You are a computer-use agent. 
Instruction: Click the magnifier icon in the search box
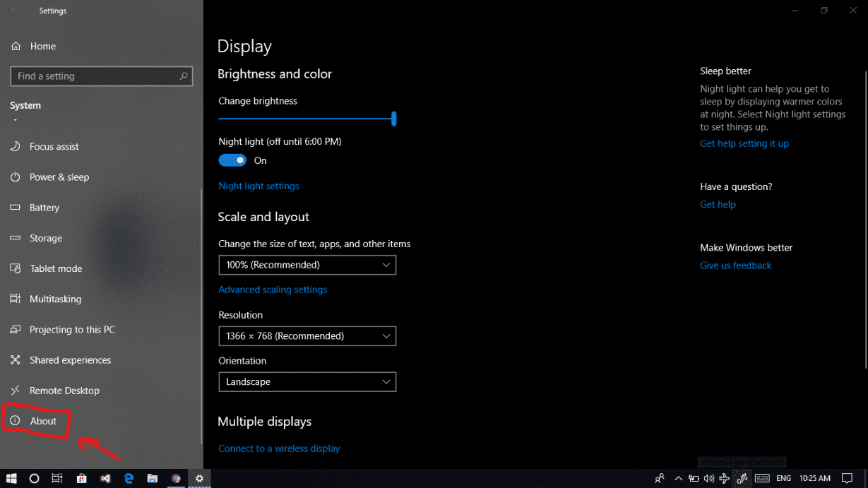(184, 76)
